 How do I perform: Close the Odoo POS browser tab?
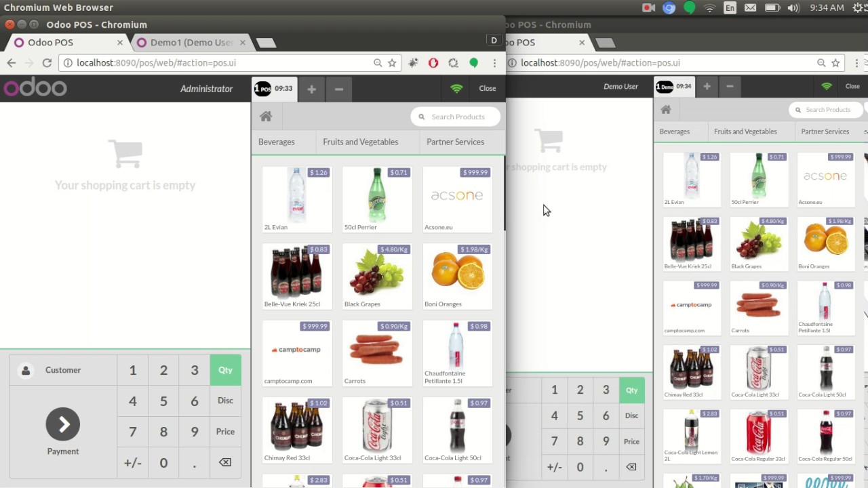[x=120, y=42]
